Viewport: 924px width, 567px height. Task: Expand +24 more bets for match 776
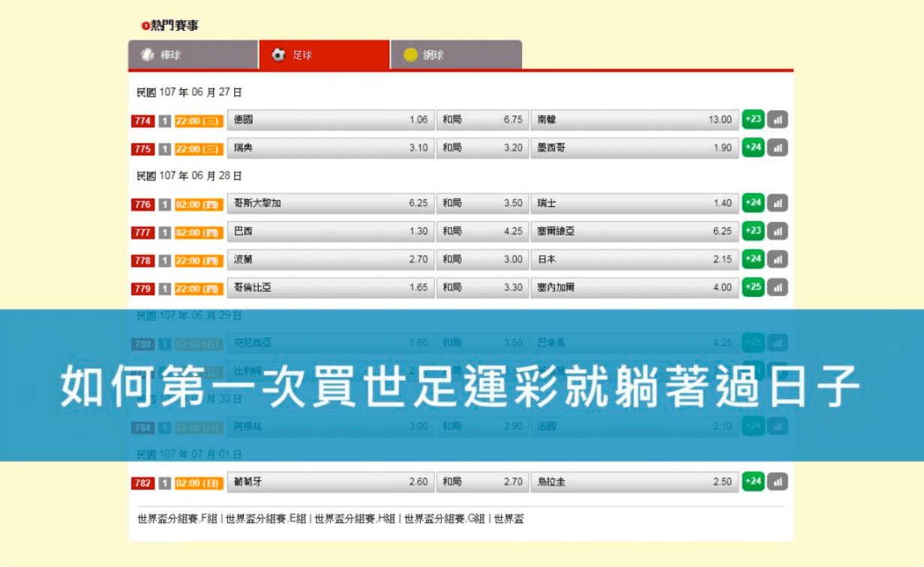pyautogui.click(x=753, y=202)
